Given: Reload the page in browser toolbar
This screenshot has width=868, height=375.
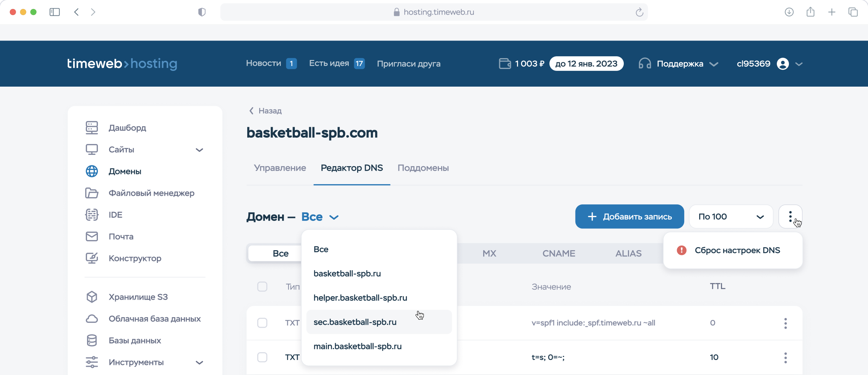Looking at the screenshot, I should (639, 12).
